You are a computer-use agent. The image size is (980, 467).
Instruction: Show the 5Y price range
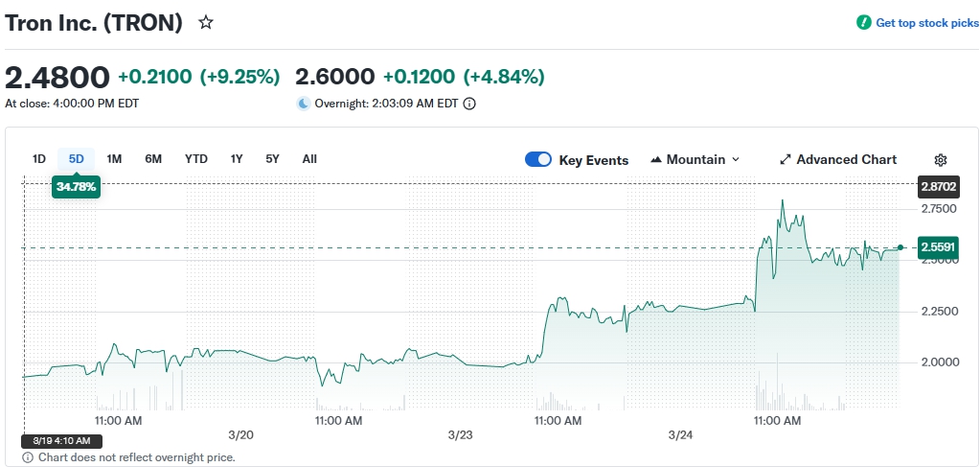click(x=272, y=159)
